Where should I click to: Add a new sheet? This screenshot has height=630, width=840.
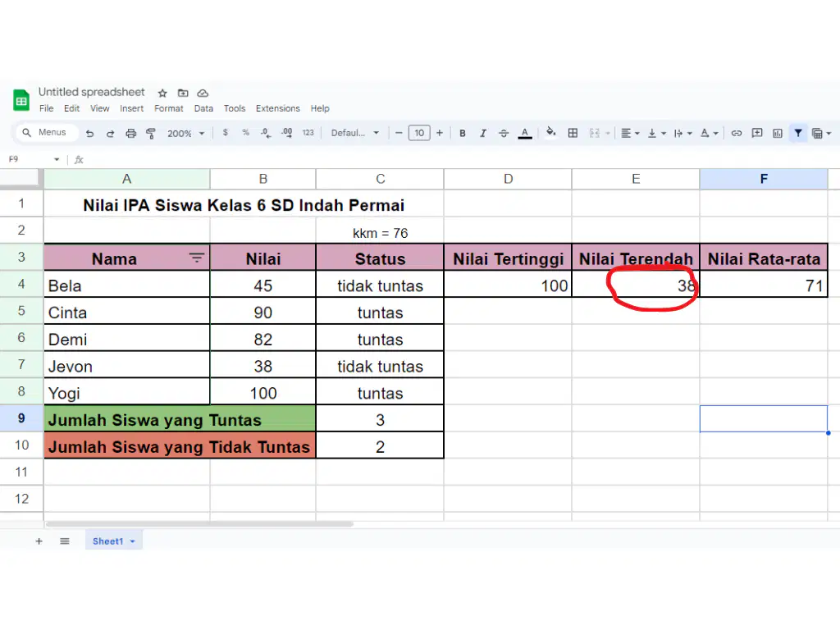coord(39,541)
